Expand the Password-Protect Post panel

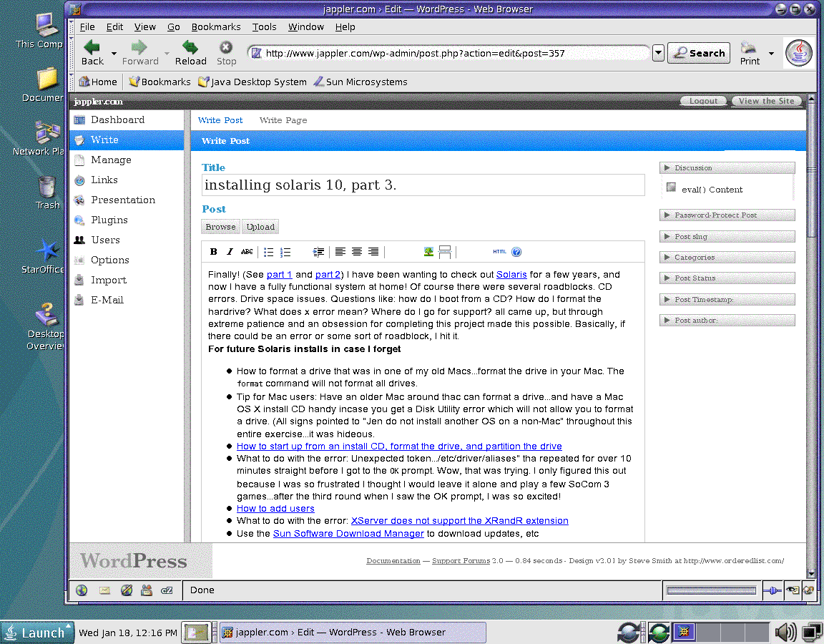point(727,215)
